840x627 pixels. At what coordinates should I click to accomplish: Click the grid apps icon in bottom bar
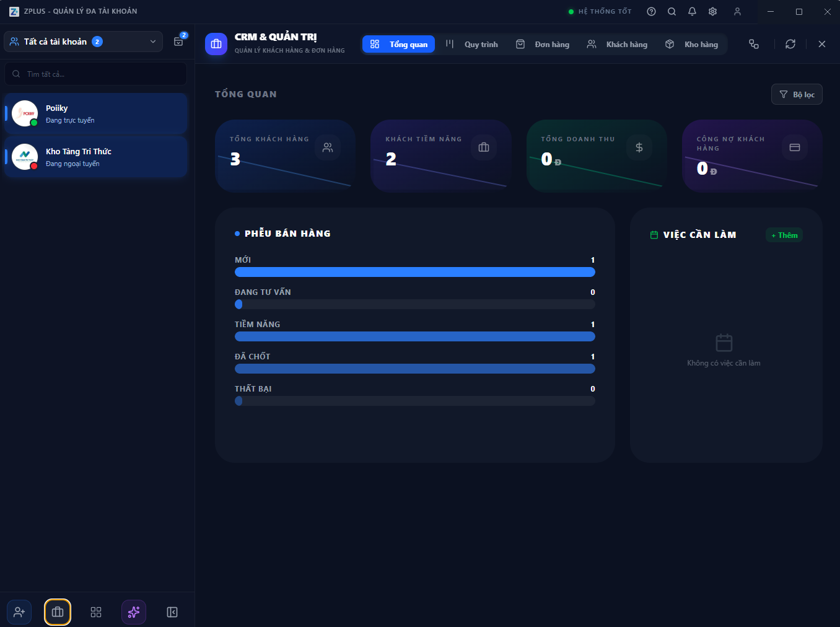coord(96,612)
